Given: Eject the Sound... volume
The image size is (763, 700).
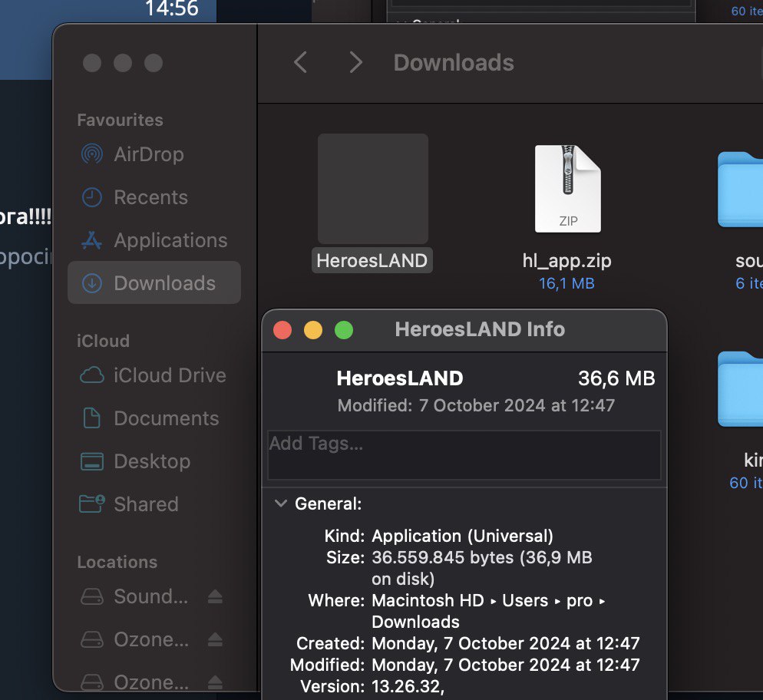Looking at the screenshot, I should tap(216, 597).
